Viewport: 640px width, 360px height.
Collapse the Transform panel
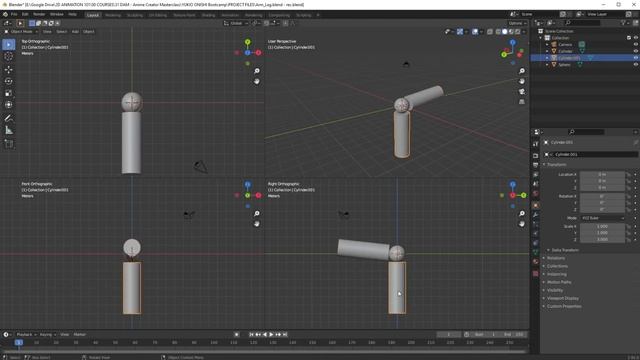coord(556,164)
